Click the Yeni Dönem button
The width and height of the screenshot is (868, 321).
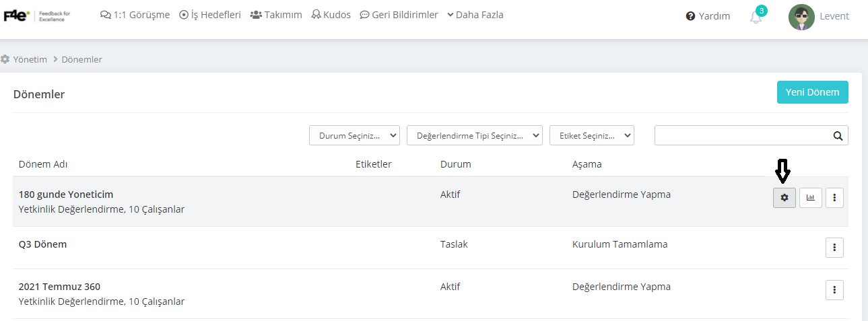point(812,92)
